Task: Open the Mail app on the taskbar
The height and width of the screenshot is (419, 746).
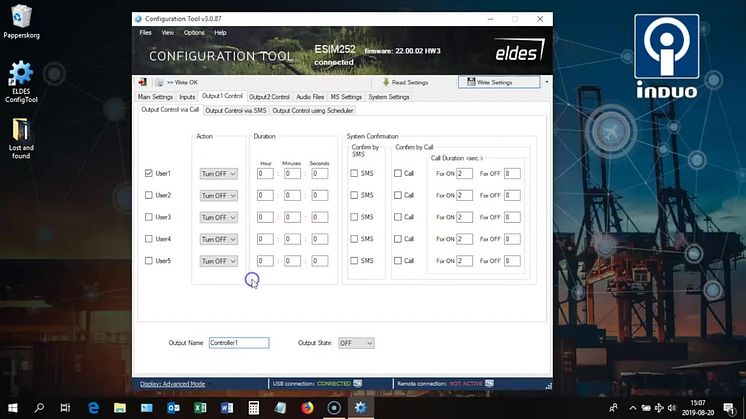Action: tap(147, 408)
